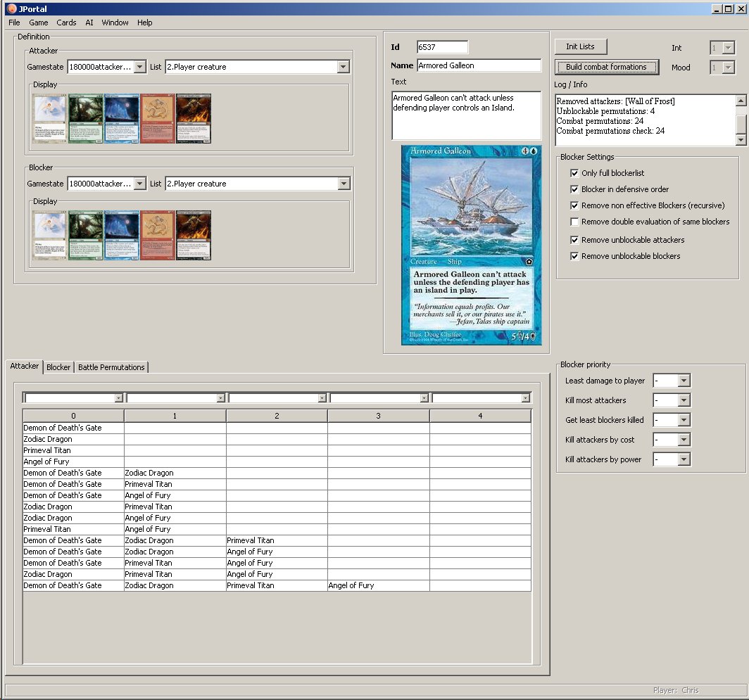Screen dimensions: 749x700
Task: Open the filter dropdown above column 4
Action: [x=525, y=397]
